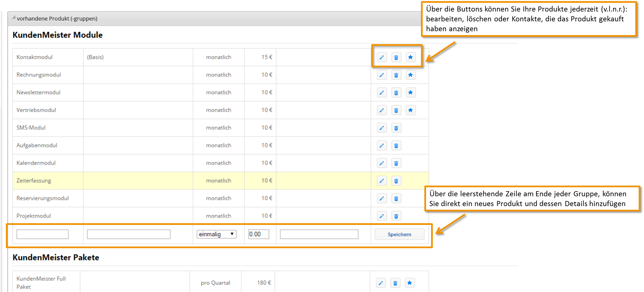Click Speichern to save new product
Screen dimensions: 644x292
pyautogui.click(x=399, y=234)
